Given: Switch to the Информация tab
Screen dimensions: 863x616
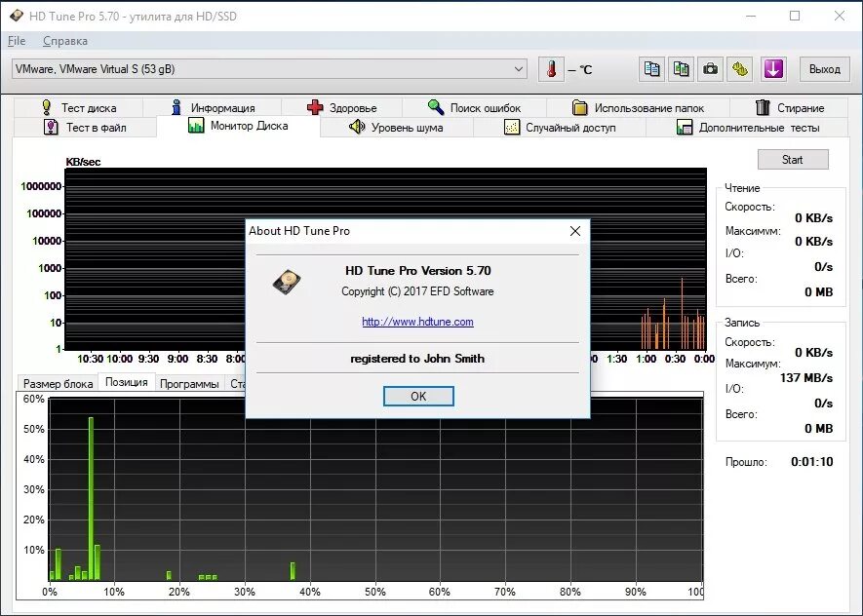Looking at the screenshot, I should 213,108.
